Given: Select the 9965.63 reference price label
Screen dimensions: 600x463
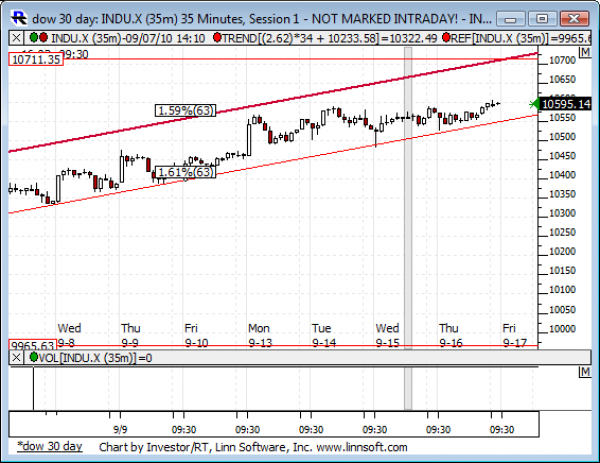Looking at the screenshot, I should (x=33, y=345).
